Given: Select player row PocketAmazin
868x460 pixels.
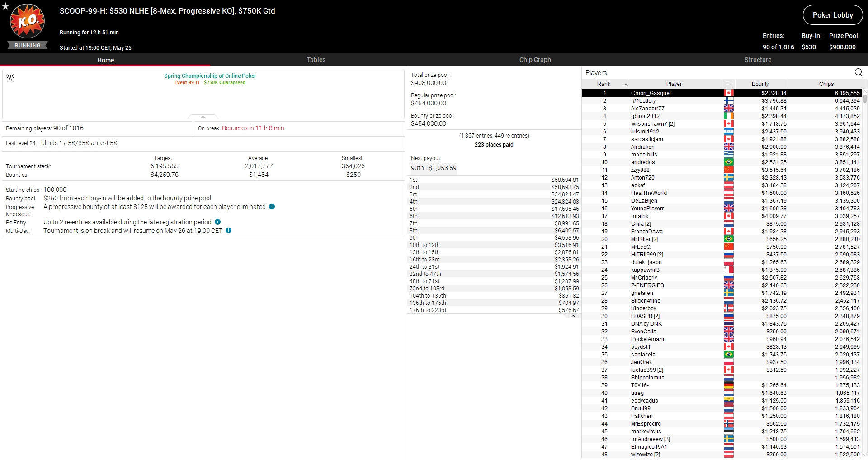Looking at the screenshot, I should 722,339.
